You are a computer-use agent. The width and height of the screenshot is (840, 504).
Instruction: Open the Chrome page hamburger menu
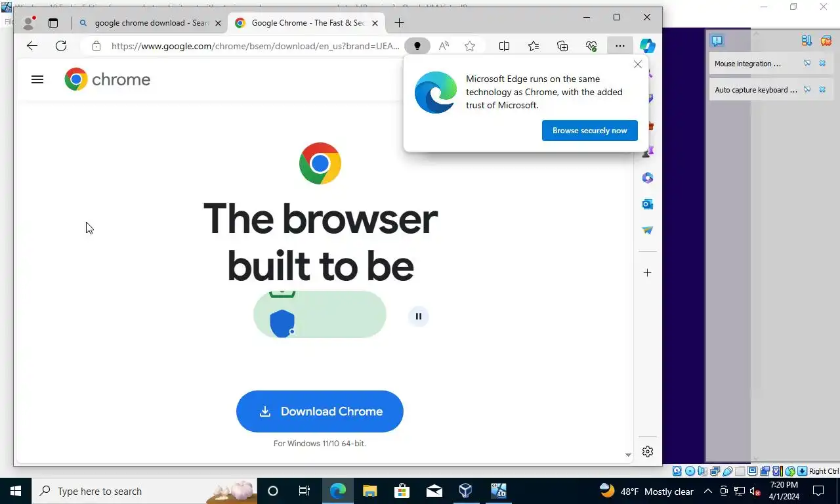tap(37, 79)
